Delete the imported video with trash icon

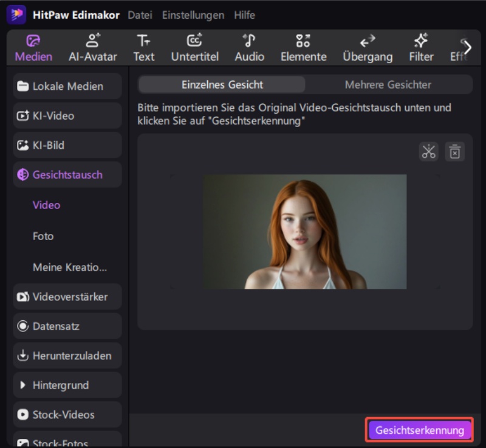point(454,152)
